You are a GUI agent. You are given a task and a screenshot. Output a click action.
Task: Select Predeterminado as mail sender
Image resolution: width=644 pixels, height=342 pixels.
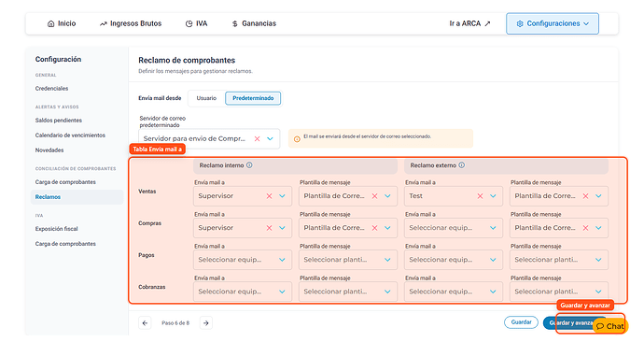click(x=253, y=98)
